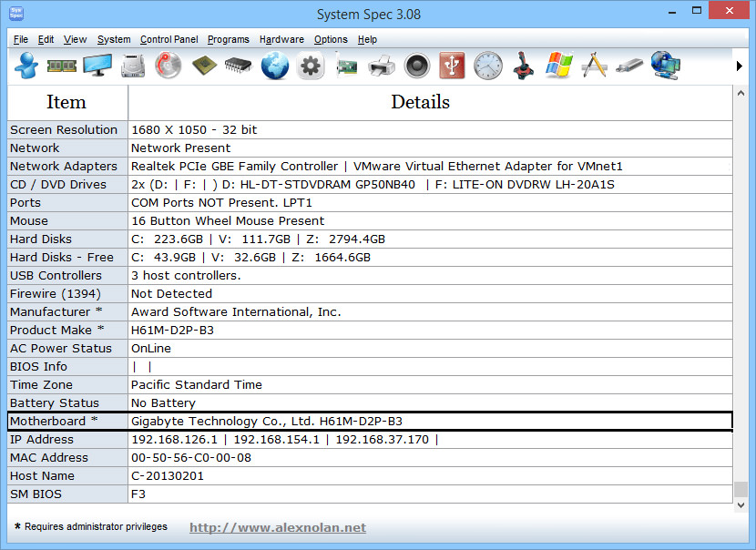Image resolution: width=756 pixels, height=550 pixels.
Task: Select the joystick game controller icon
Action: [523, 65]
